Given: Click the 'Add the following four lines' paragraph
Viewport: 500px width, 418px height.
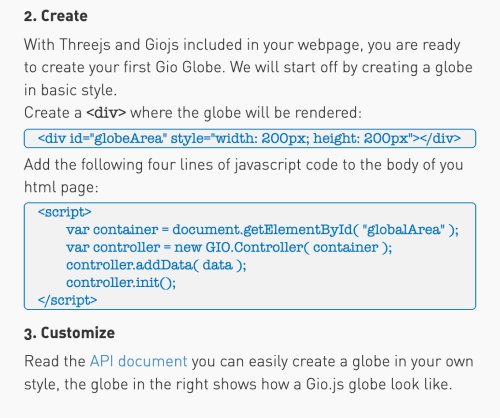Looking at the screenshot, I should (244, 176).
